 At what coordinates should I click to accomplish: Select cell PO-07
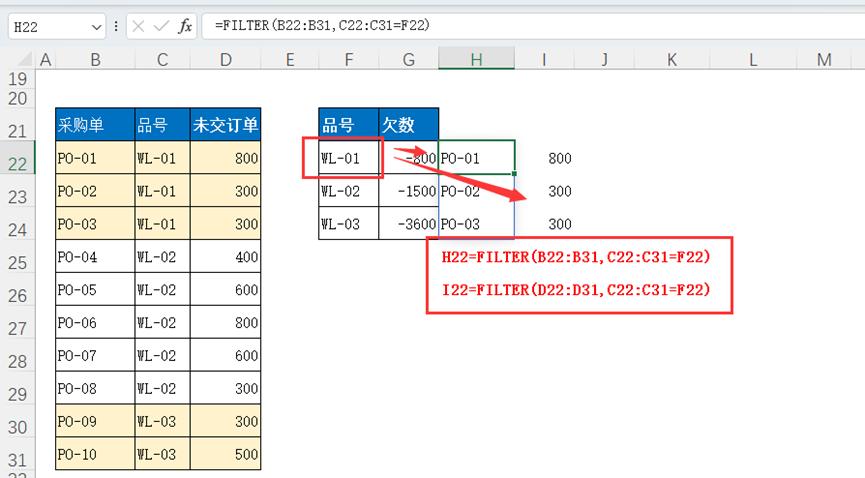[x=95, y=355]
